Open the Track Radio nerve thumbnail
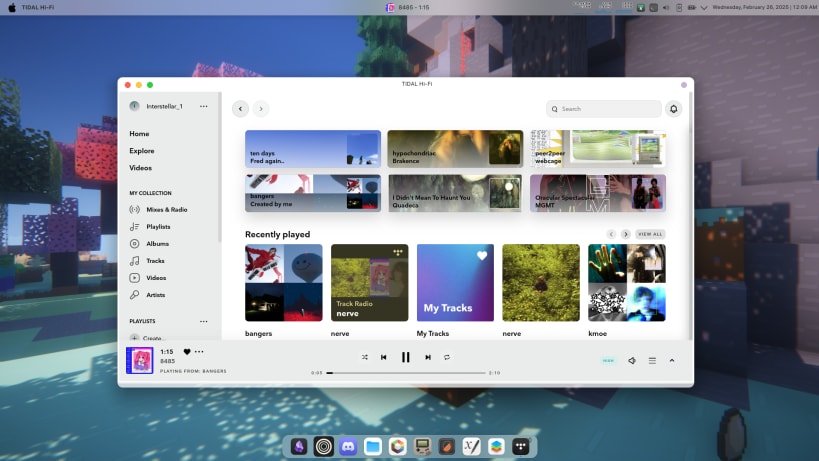 point(369,282)
